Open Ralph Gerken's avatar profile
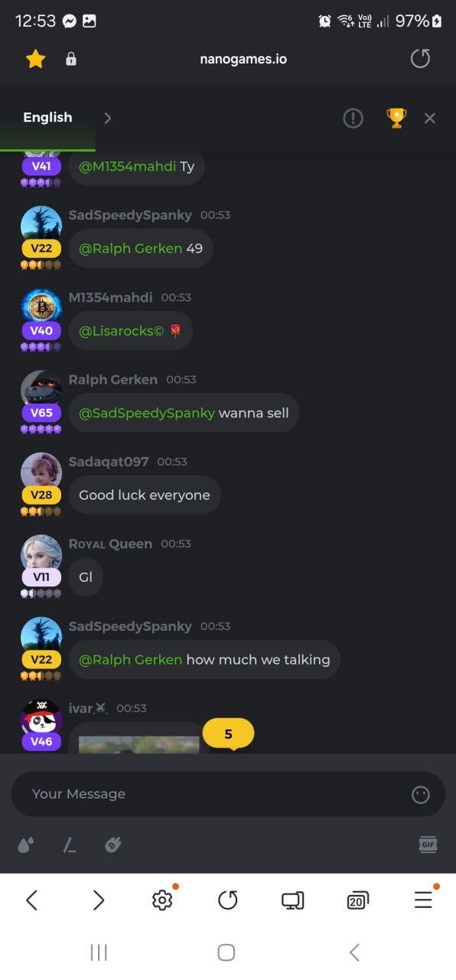456x980 pixels. pyautogui.click(x=41, y=390)
